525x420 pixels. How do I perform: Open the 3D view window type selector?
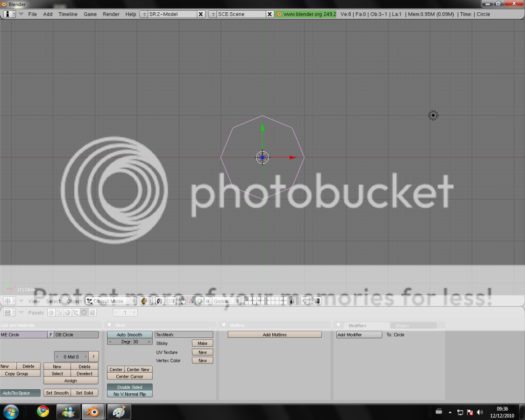pyautogui.click(x=9, y=301)
